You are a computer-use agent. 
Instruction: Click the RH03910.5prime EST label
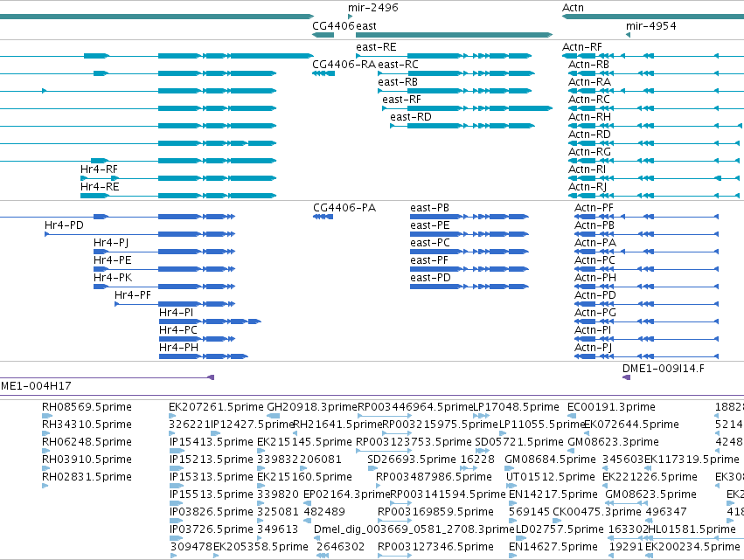pos(87,460)
